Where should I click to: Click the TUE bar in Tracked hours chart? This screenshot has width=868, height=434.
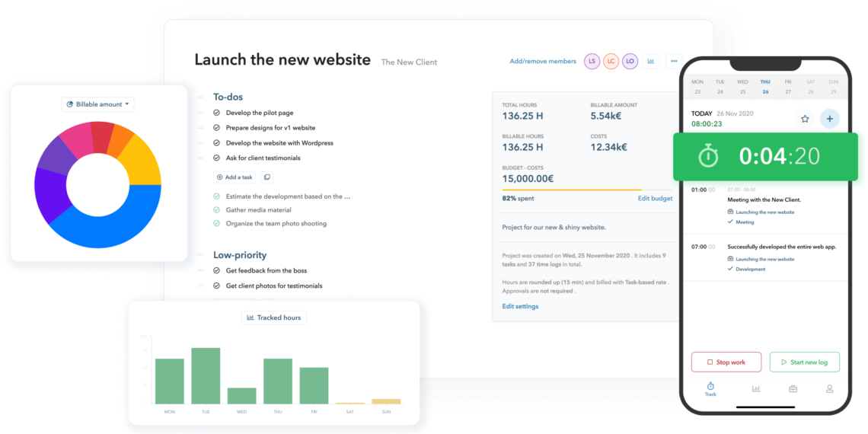pyautogui.click(x=206, y=376)
